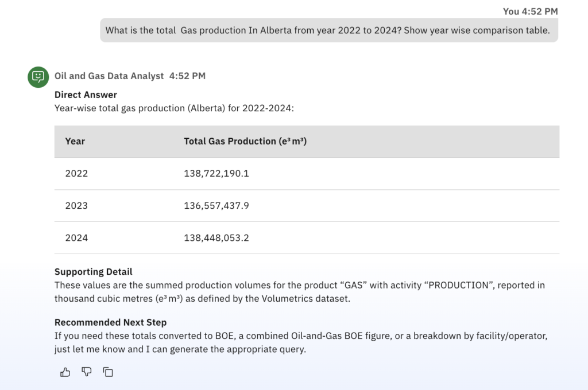The height and width of the screenshot is (390, 588).
Task: Click the Total Gas Production column header
Action: [245, 141]
